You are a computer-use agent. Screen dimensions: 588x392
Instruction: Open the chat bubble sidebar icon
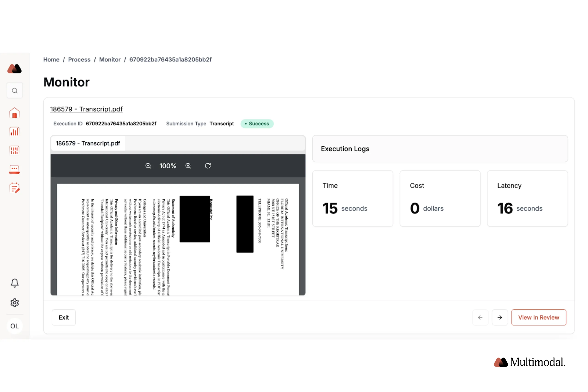point(14,169)
